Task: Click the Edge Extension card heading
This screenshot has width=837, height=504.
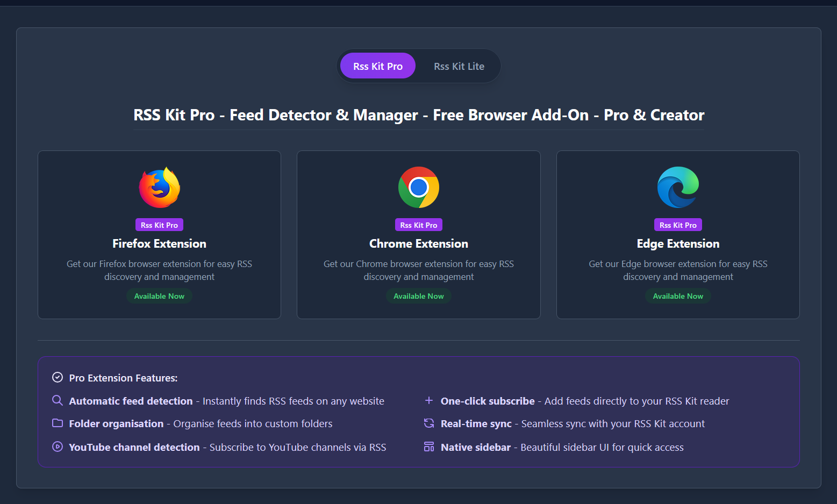Action: 678,243
